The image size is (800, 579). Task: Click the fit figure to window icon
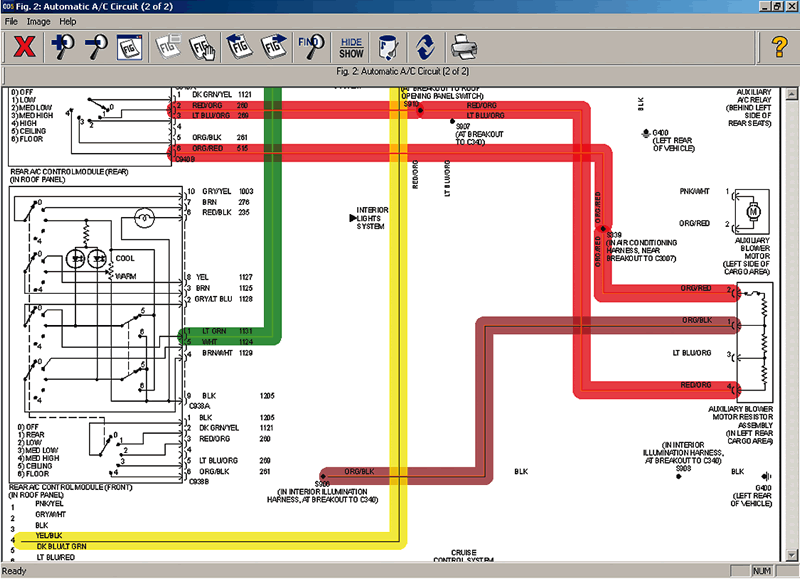[128, 47]
